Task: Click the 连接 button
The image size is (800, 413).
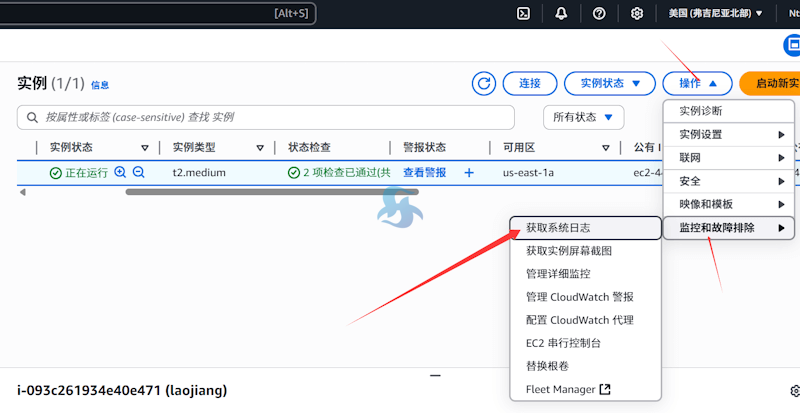Action: click(x=530, y=83)
